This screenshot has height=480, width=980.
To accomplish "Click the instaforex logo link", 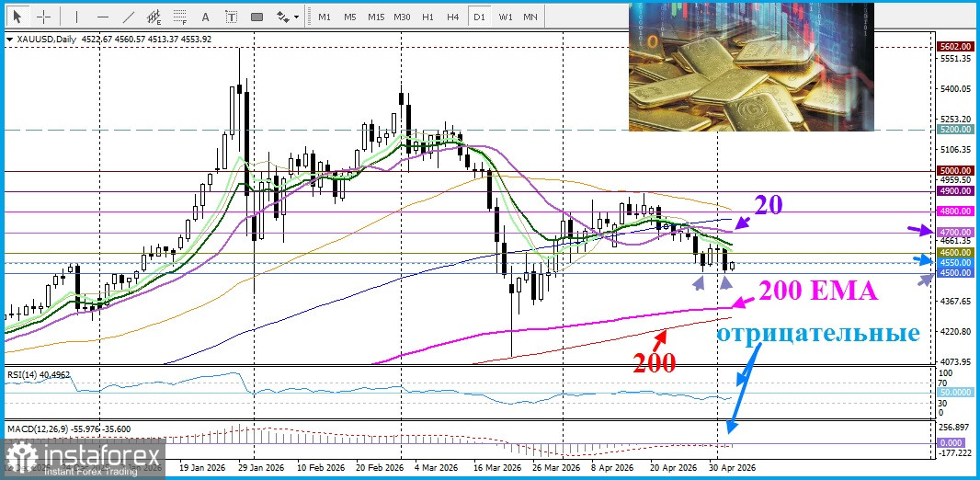I will tap(85, 458).
